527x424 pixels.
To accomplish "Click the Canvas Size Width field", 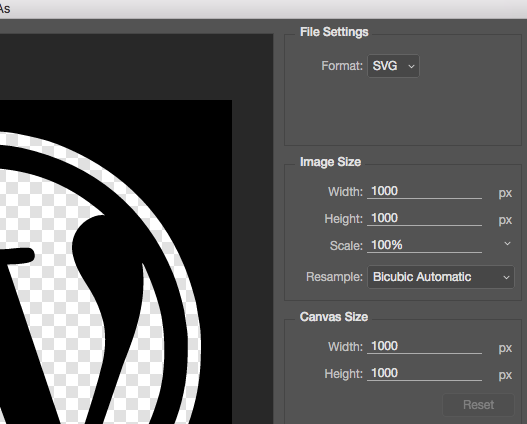I will (x=424, y=346).
